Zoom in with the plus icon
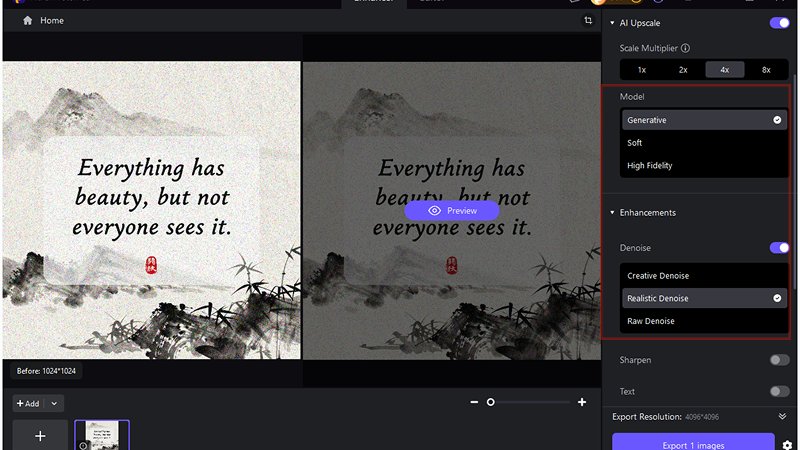This screenshot has height=450, width=800. coord(582,402)
